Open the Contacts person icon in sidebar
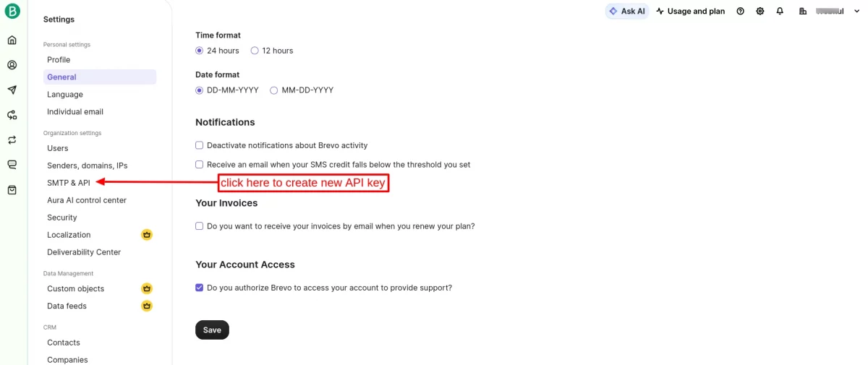Screen dimensions: 868x365 (x=12, y=65)
